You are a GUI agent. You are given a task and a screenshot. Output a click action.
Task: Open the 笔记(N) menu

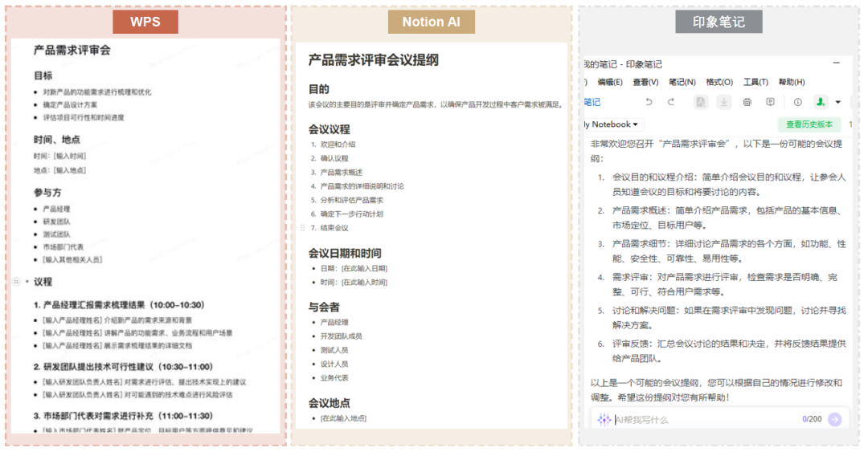(x=682, y=82)
